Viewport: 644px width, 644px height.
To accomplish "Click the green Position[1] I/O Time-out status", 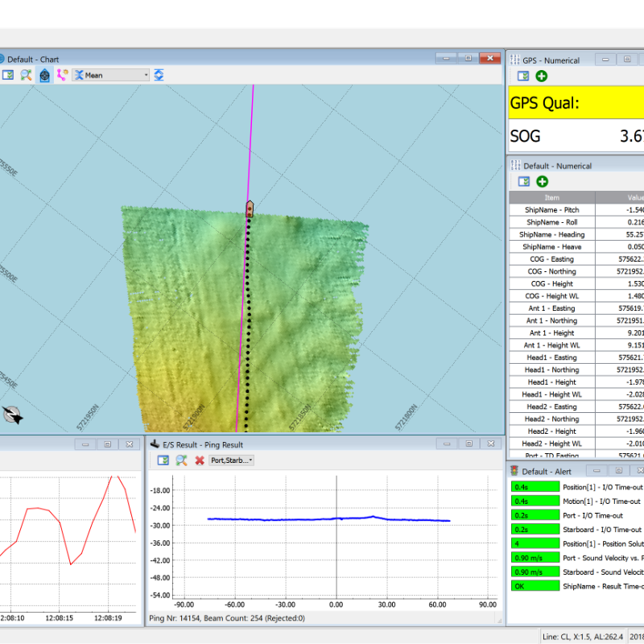I will click(534, 486).
